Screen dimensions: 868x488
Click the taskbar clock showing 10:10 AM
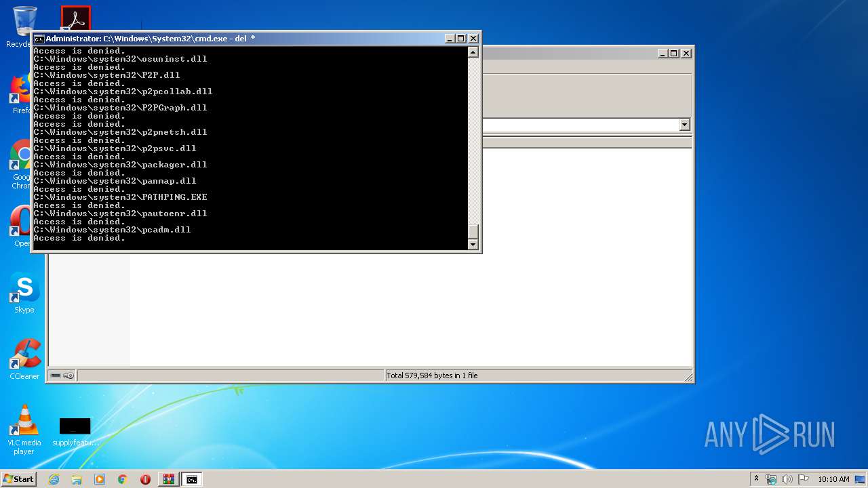(833, 479)
